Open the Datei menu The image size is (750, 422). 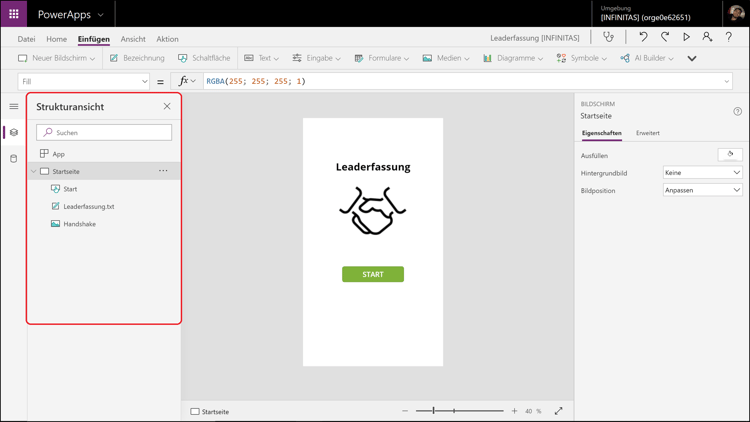[26, 39]
